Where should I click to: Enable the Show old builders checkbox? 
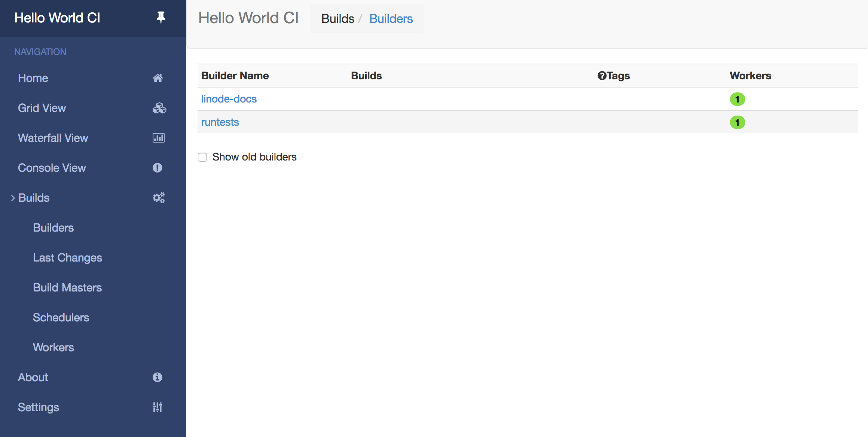point(202,157)
